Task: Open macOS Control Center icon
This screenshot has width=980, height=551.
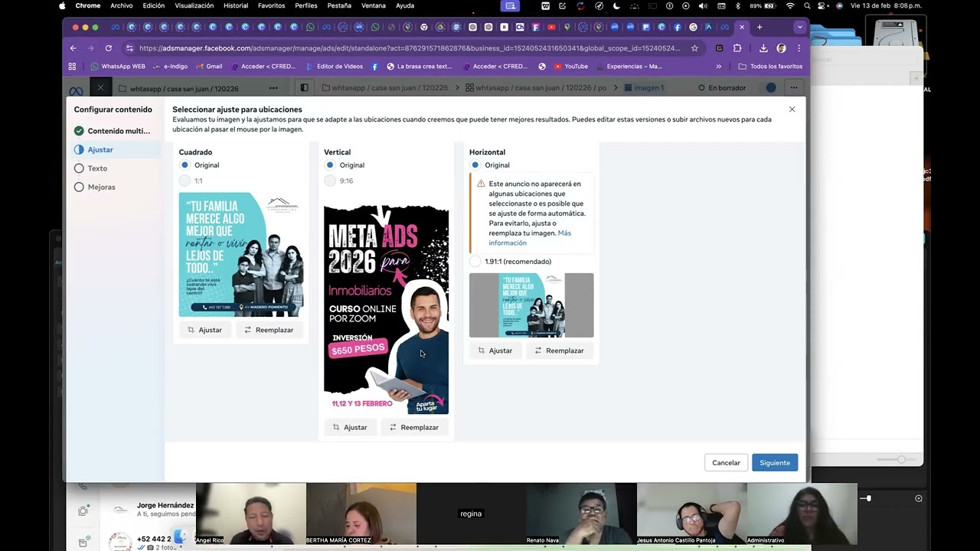Action: (x=823, y=5)
